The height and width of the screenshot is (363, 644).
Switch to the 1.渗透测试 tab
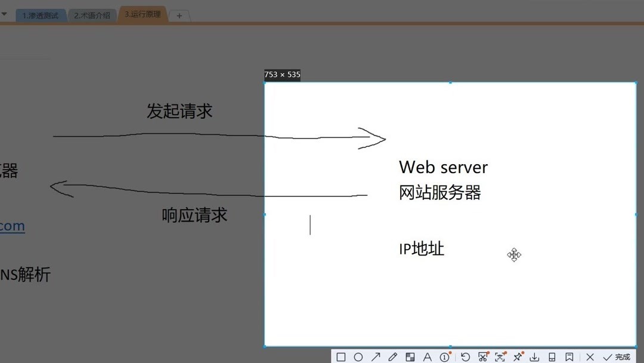41,14
